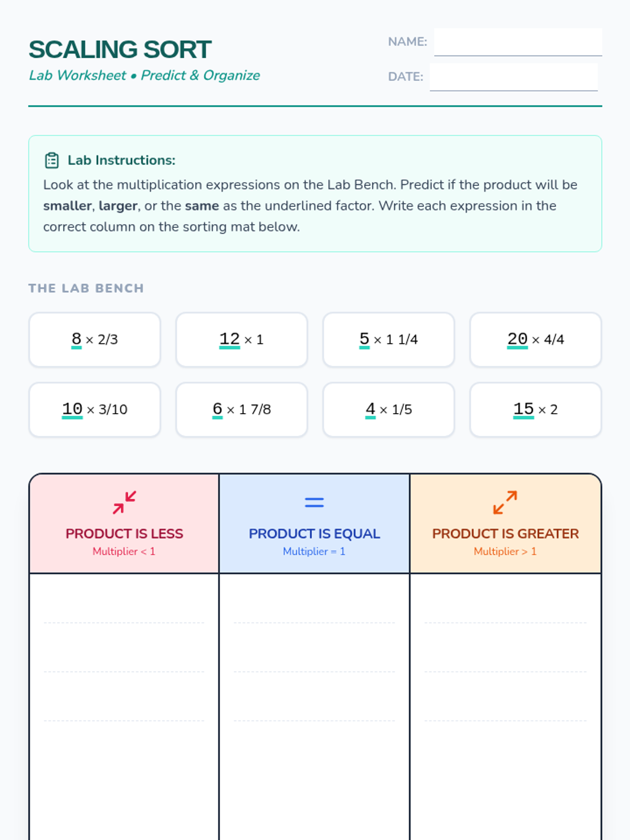This screenshot has height=840, width=630.
Task: Click the Product Is Less column header
Action: (x=124, y=533)
